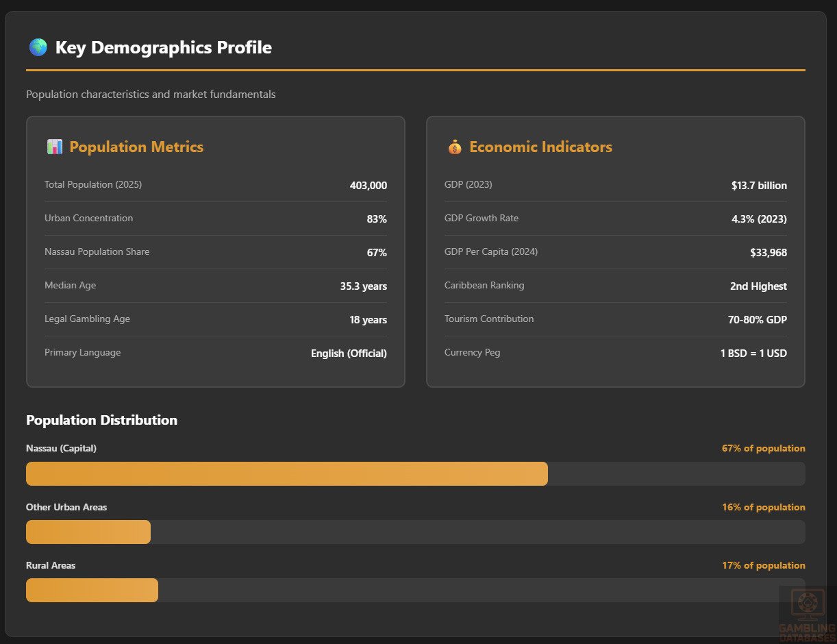837x644 pixels.
Task: Click the bar chart icon beside Population Metrics
Action: pos(54,147)
